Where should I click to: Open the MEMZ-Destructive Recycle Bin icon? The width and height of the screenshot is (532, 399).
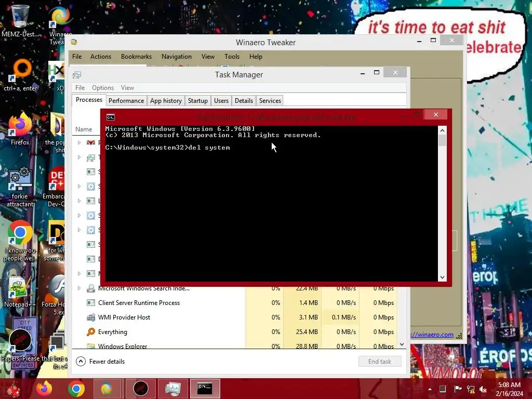tap(20, 20)
